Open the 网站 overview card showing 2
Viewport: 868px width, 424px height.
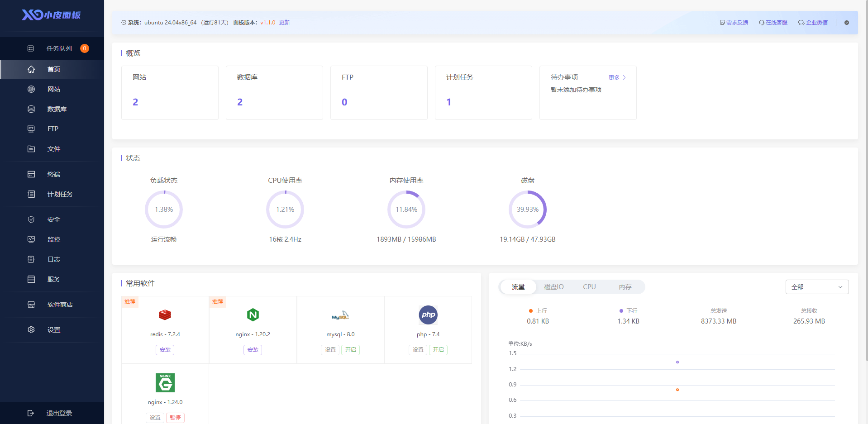pyautogui.click(x=170, y=93)
